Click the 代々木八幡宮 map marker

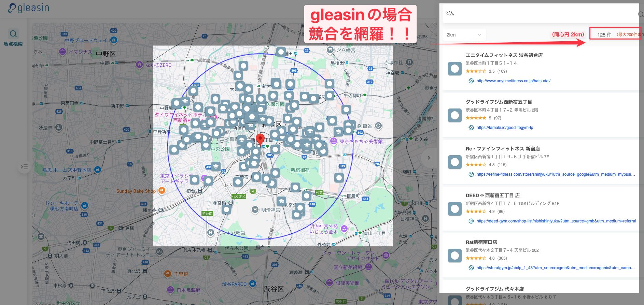coord(211,233)
